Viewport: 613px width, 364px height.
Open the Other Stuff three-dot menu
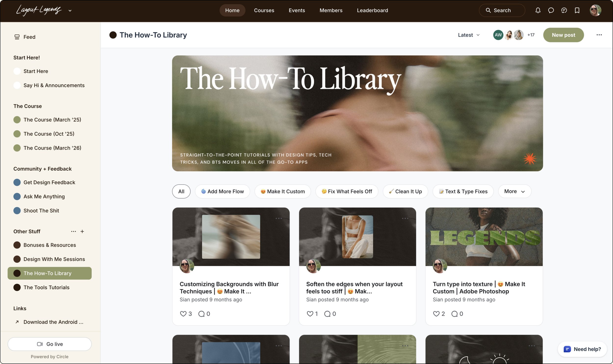pyautogui.click(x=73, y=231)
